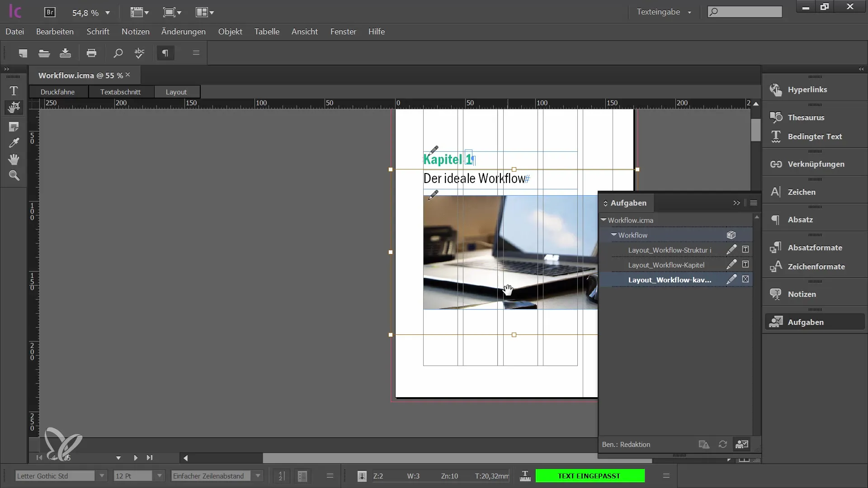Expand the Workflow tree item
868x488 pixels.
(614, 235)
